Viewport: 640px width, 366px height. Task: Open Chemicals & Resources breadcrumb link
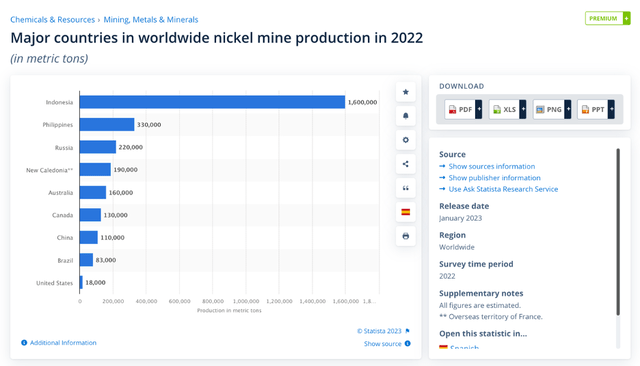pos(53,20)
